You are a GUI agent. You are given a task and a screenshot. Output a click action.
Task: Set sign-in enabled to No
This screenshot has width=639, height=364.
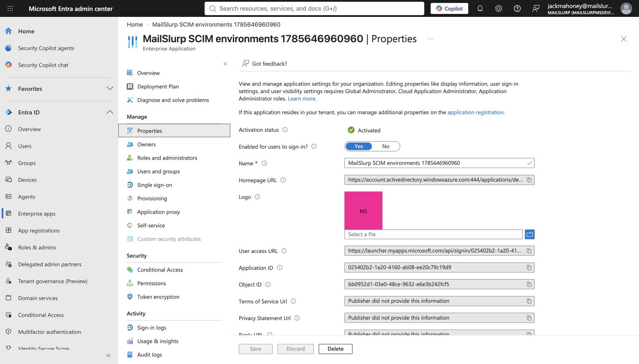[386, 147]
